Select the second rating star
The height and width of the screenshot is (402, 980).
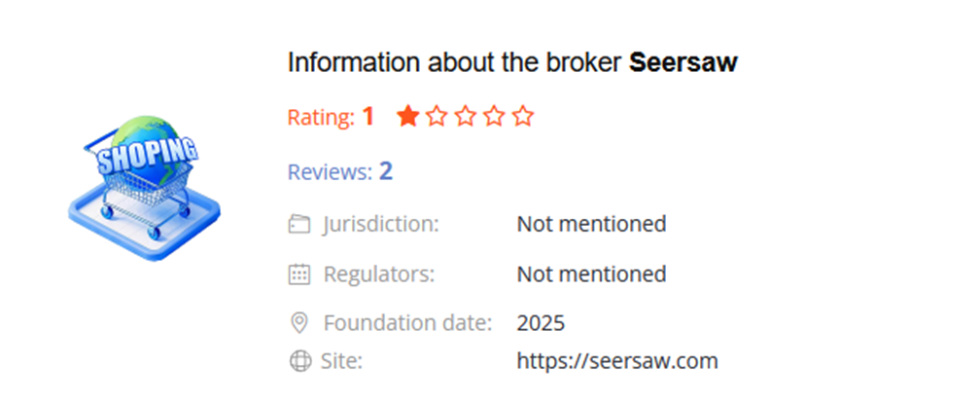point(437,118)
